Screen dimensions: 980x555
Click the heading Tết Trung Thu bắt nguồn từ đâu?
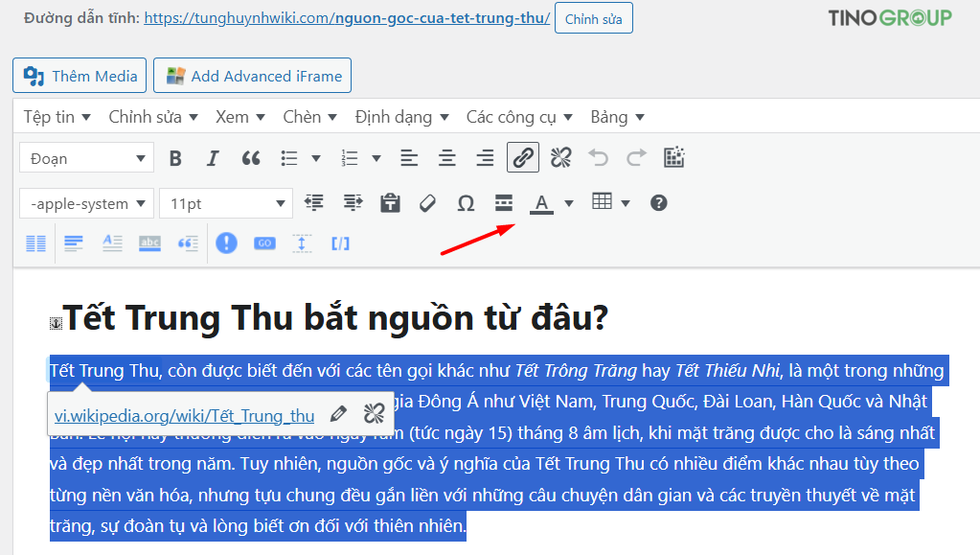pyautogui.click(x=335, y=317)
